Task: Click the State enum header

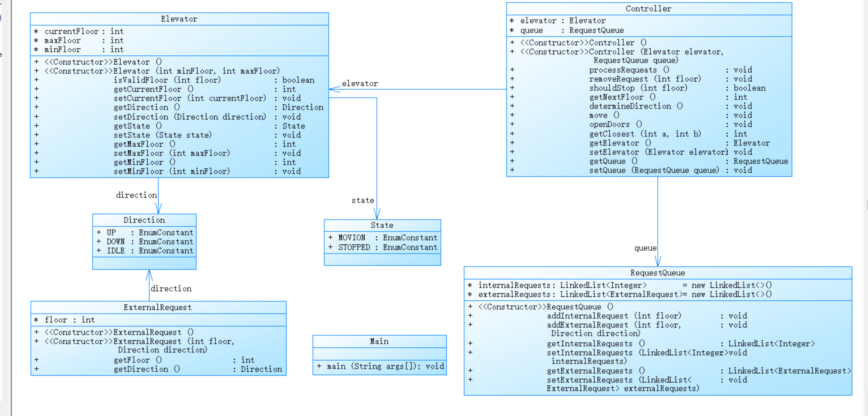Action: tap(382, 225)
